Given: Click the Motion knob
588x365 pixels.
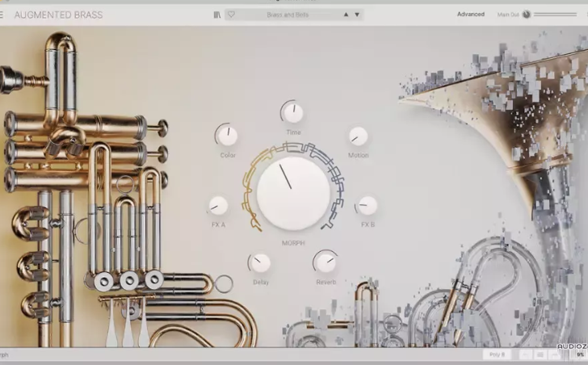Looking at the screenshot, I should coord(358,136).
